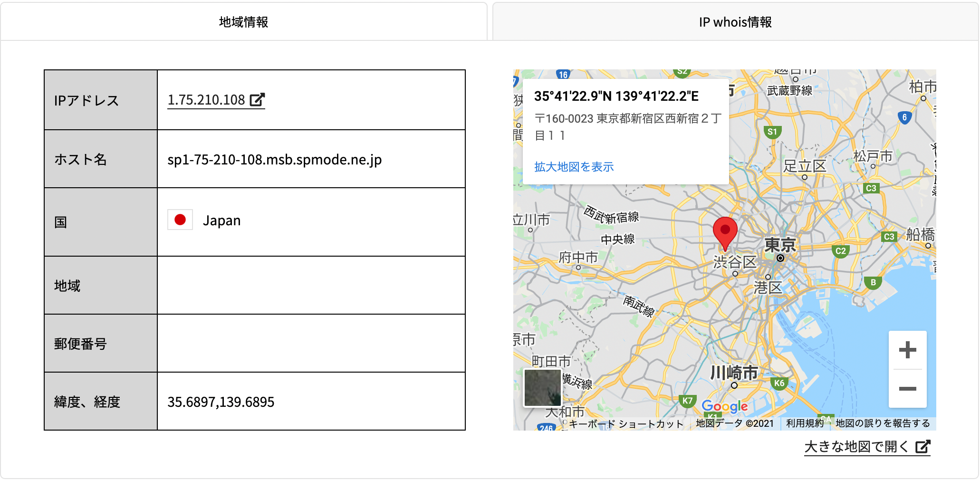Screen dimensions: 980x480
Task: Click the 西武新宿線 label on the map
Action: pos(611,215)
